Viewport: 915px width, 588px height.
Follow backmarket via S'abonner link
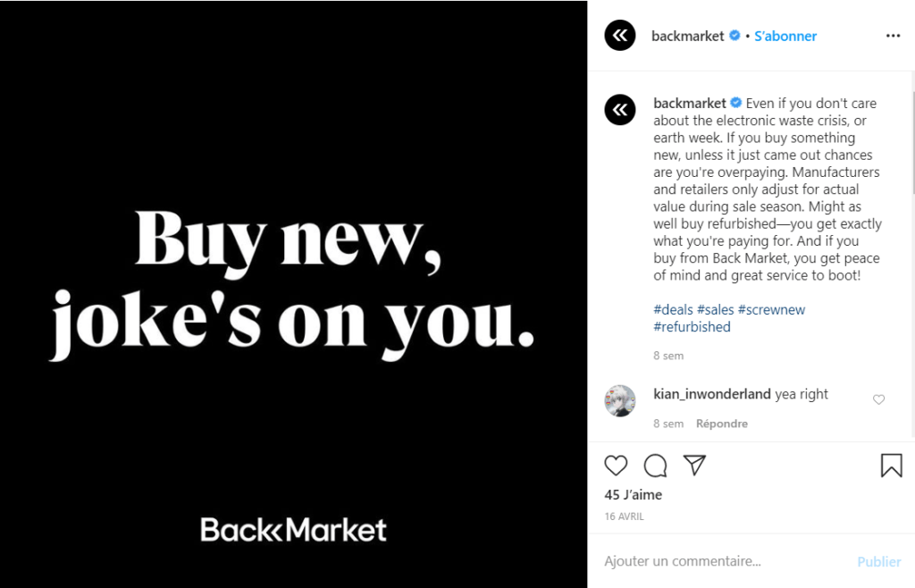tap(785, 37)
